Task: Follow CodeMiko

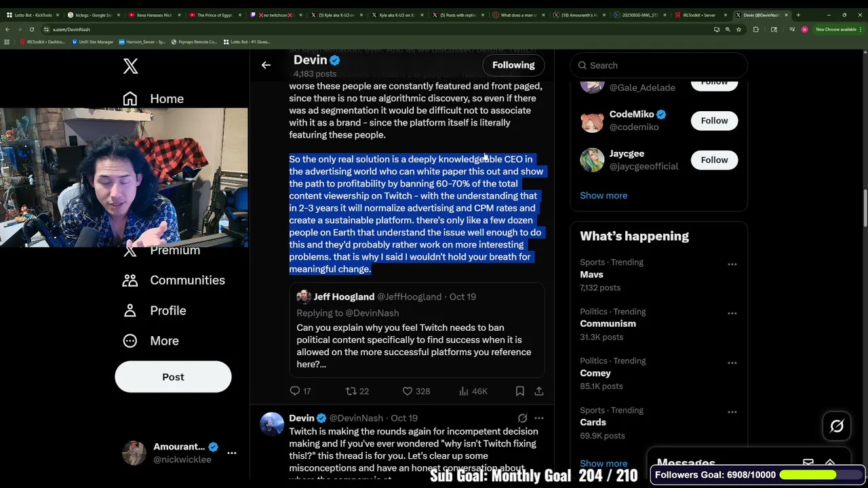Action: click(x=714, y=121)
